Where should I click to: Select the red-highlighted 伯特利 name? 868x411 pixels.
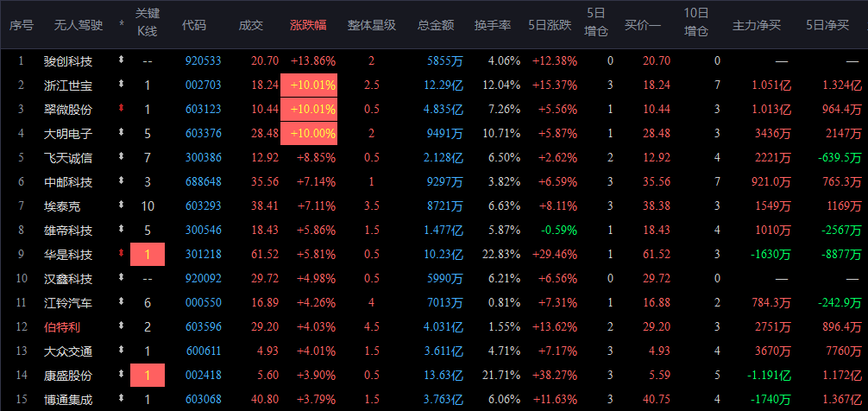pos(62,327)
